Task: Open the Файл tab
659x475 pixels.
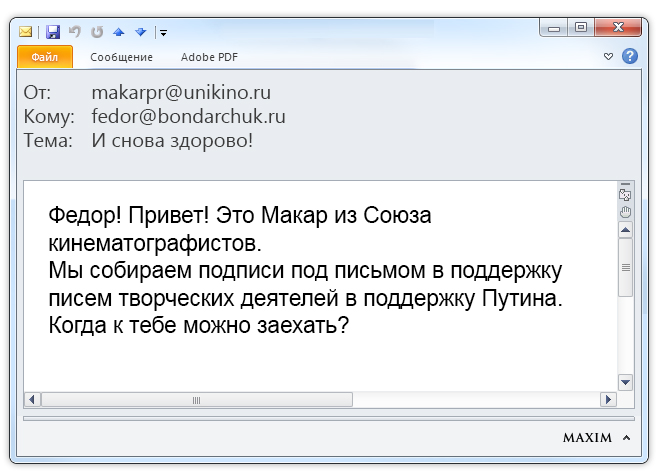Action: coord(45,57)
